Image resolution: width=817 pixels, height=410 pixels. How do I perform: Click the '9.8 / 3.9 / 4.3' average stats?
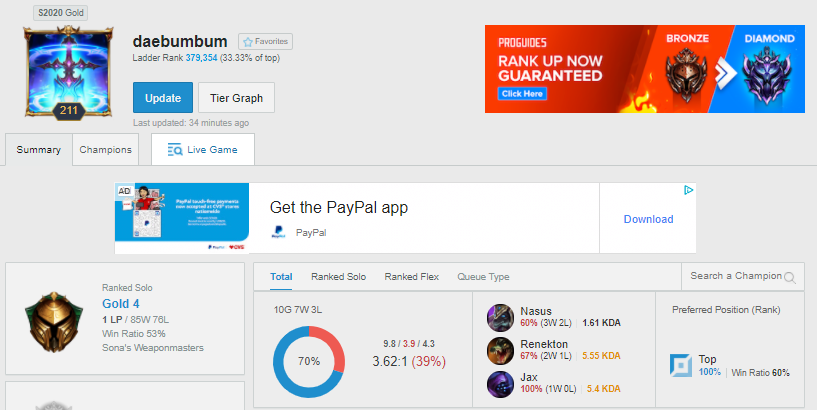(x=408, y=344)
